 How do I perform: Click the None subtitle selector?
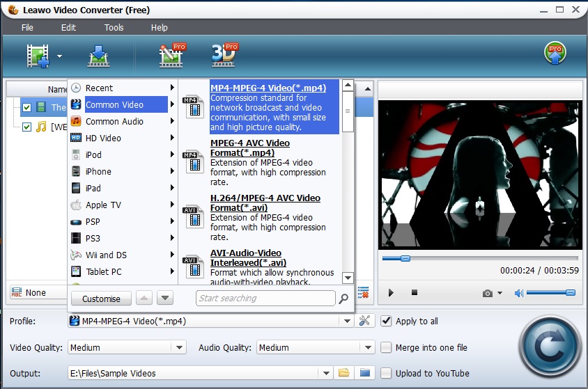(38, 292)
